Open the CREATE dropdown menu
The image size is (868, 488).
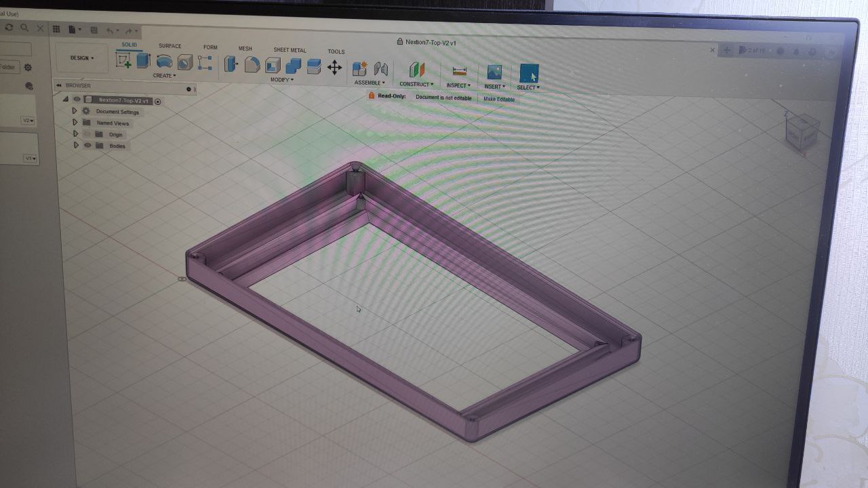click(164, 75)
